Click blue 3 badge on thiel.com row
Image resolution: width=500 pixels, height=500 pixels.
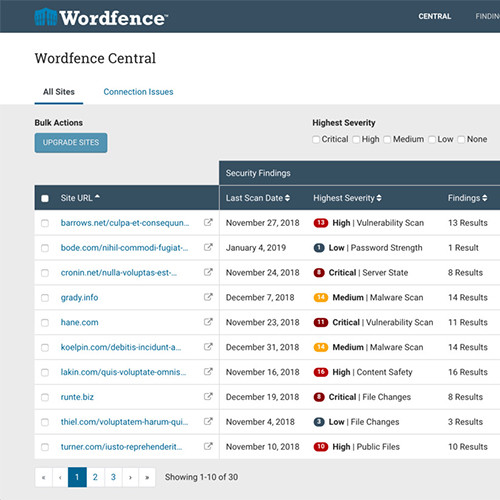(319, 422)
